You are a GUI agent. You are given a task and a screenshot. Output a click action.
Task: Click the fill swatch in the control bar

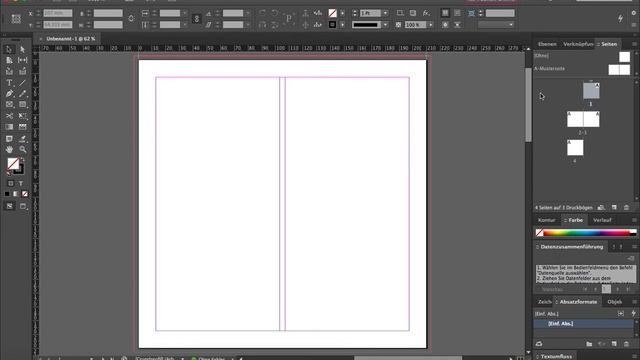point(333,13)
